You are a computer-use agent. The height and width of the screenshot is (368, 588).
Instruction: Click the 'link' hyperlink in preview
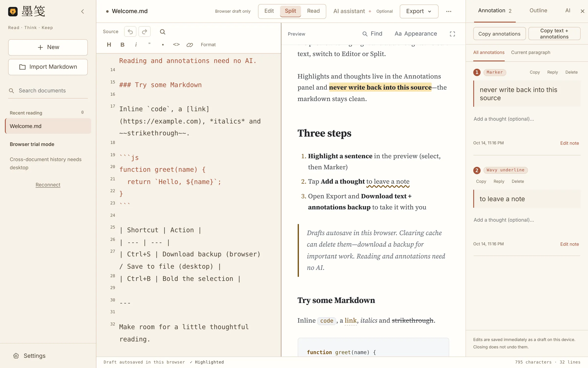pos(351,321)
